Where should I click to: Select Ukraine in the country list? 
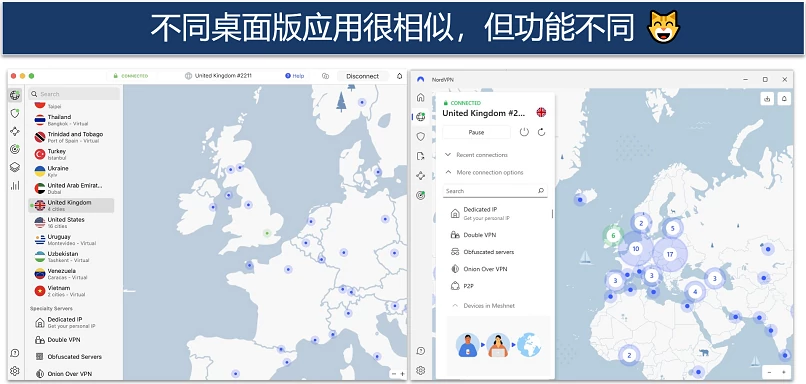tap(71, 171)
